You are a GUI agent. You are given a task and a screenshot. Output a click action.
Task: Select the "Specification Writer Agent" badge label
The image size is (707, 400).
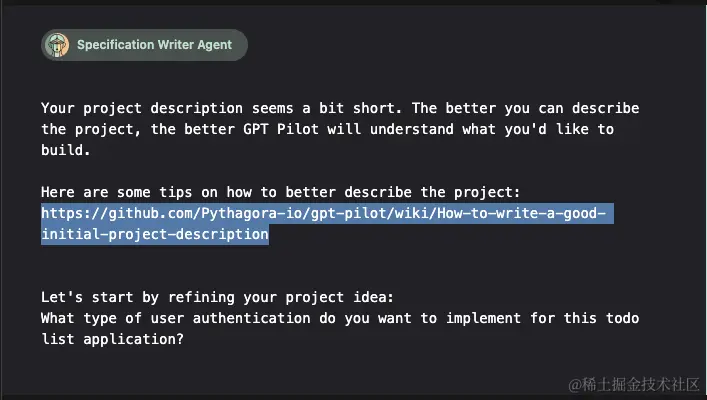click(x=154, y=45)
